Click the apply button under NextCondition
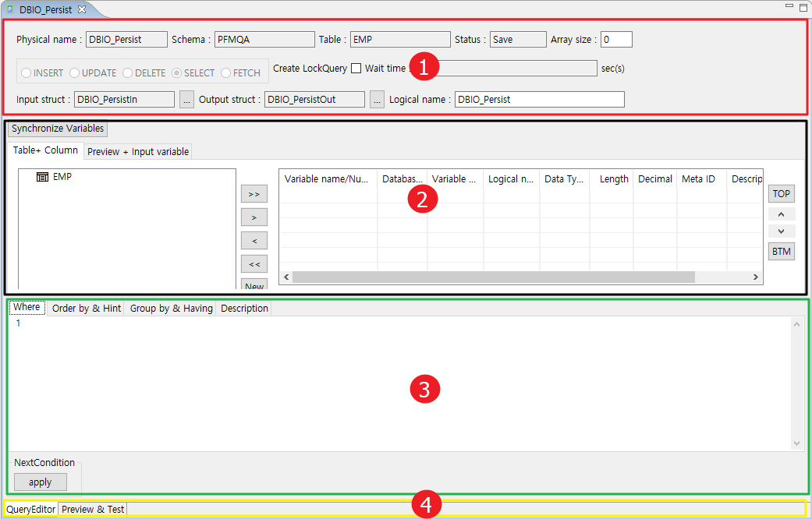 point(40,482)
